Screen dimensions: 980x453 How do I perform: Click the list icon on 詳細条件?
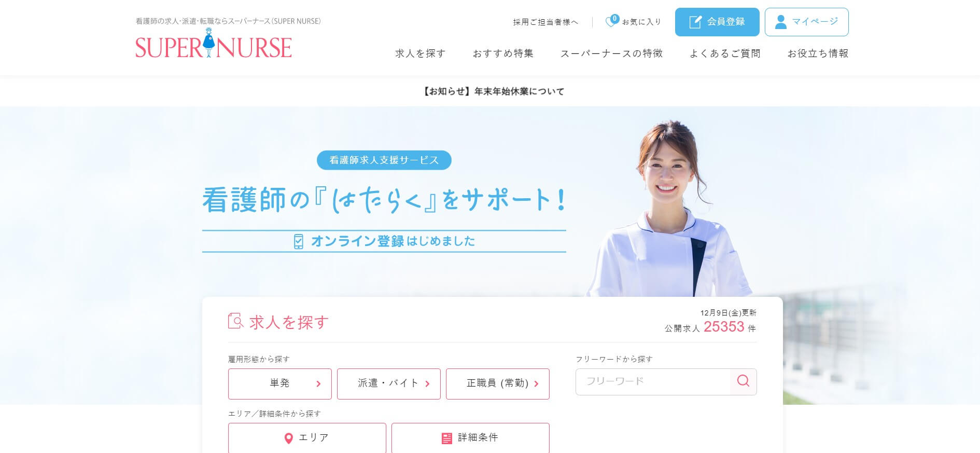tap(446, 438)
